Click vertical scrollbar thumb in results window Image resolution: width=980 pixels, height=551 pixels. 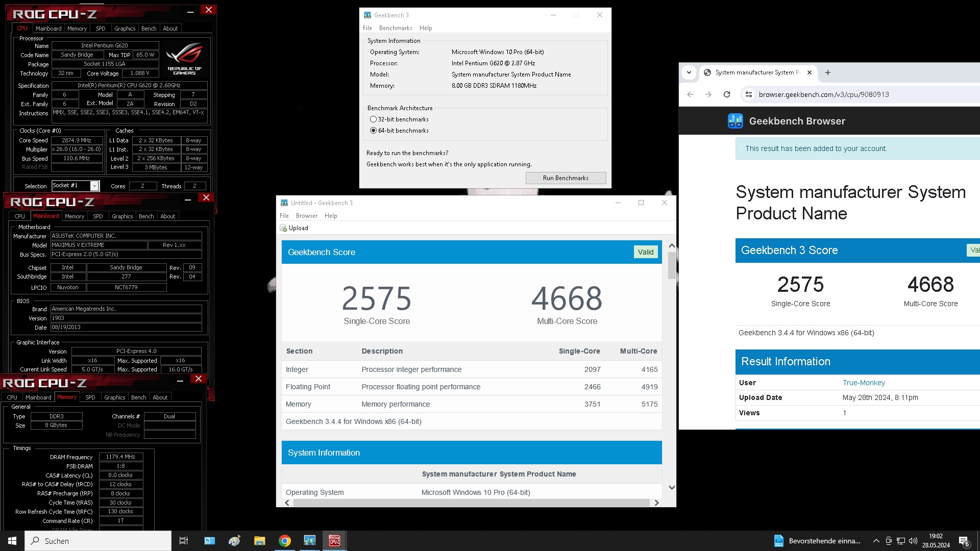(x=672, y=265)
